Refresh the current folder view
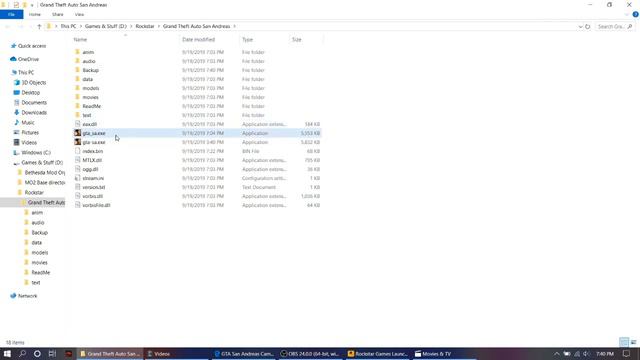Image resolution: width=640 pixels, height=360 pixels. 588,27
